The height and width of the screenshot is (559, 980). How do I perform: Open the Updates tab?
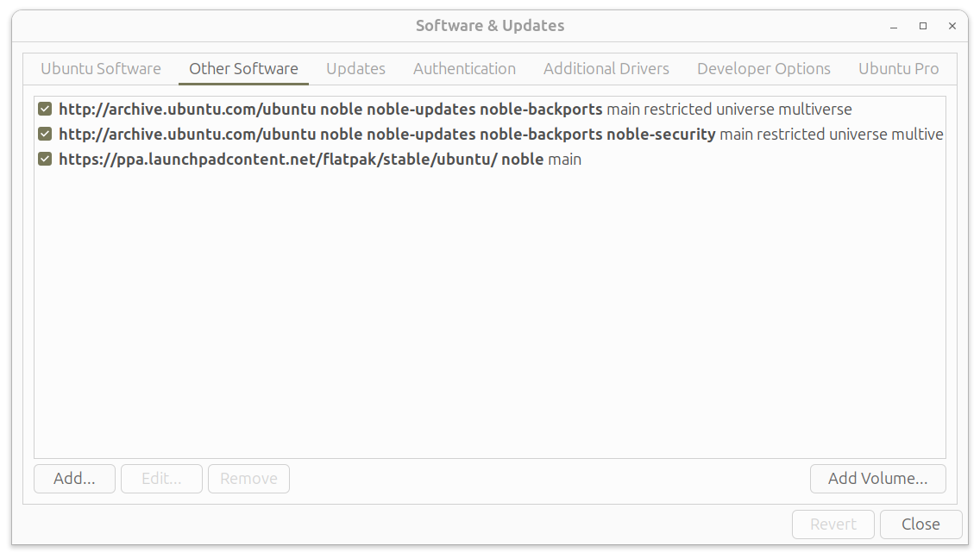[355, 69]
